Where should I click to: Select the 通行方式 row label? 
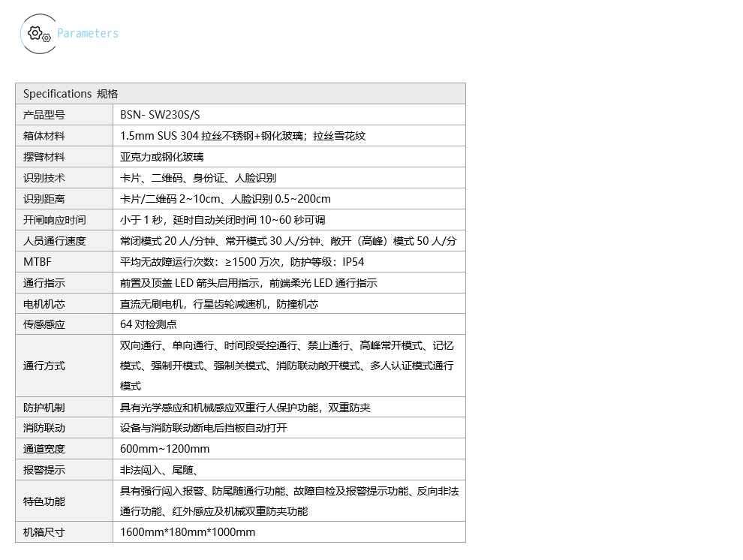coord(44,366)
